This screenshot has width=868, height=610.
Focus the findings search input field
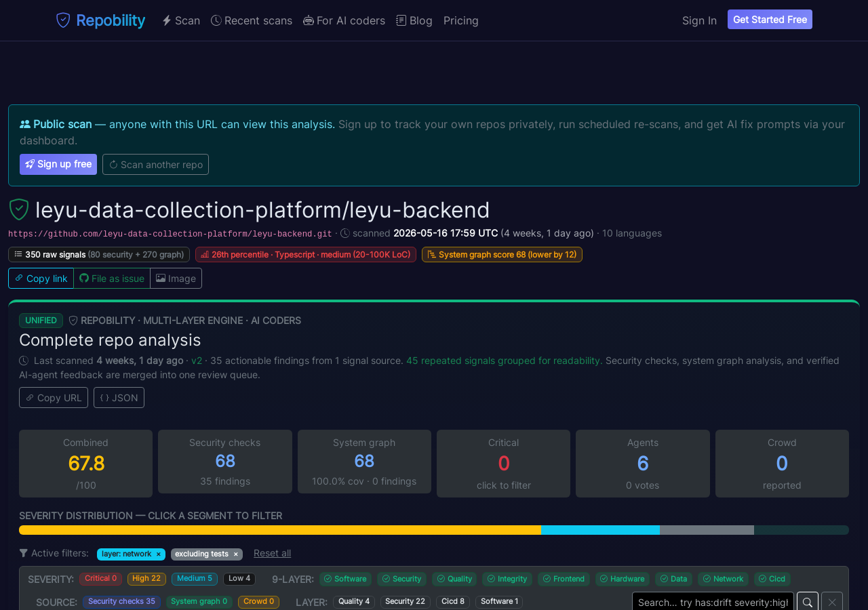pyautogui.click(x=713, y=602)
